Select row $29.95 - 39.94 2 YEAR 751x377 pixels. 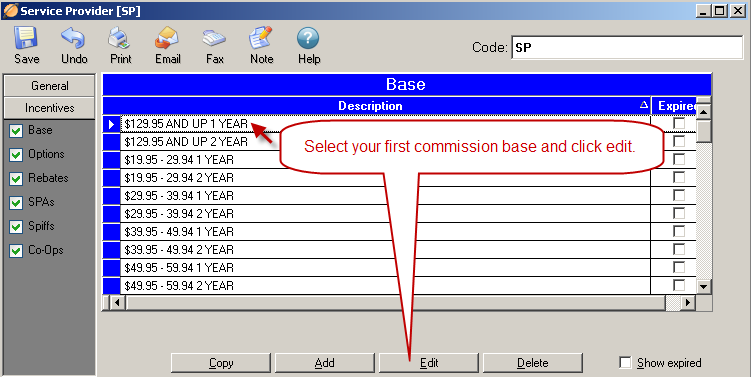(386, 214)
